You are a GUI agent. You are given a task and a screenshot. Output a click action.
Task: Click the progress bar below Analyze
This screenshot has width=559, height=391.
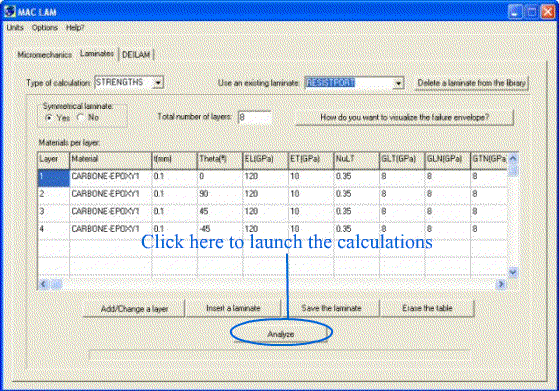[x=279, y=355]
